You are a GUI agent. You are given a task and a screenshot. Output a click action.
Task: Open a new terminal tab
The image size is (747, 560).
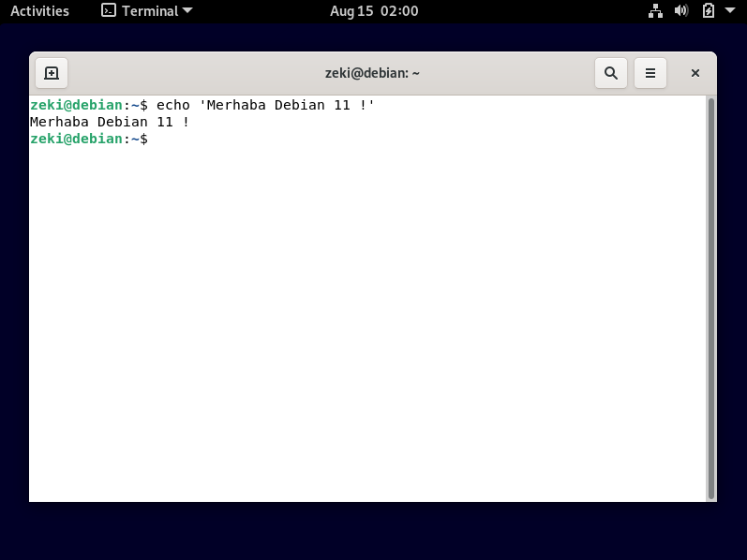(x=52, y=73)
